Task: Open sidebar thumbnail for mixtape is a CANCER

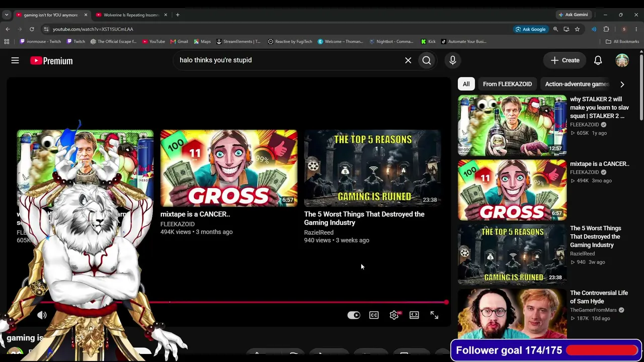Action: (512, 190)
